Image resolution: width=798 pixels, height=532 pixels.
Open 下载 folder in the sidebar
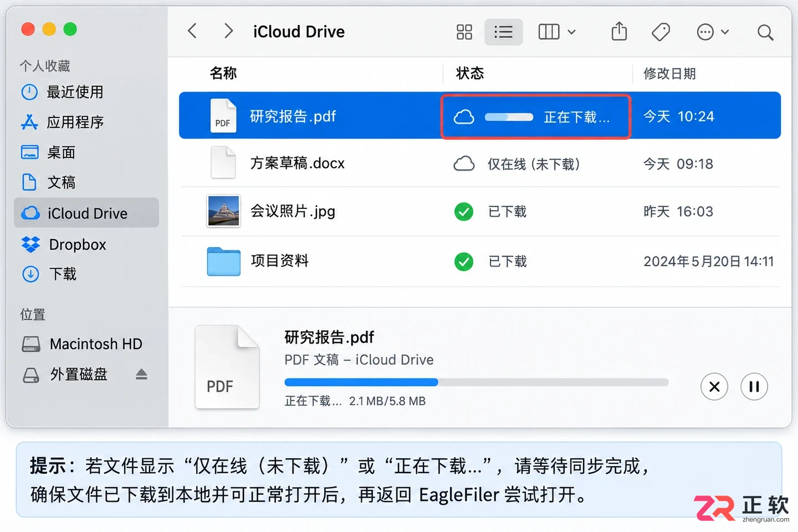49,274
